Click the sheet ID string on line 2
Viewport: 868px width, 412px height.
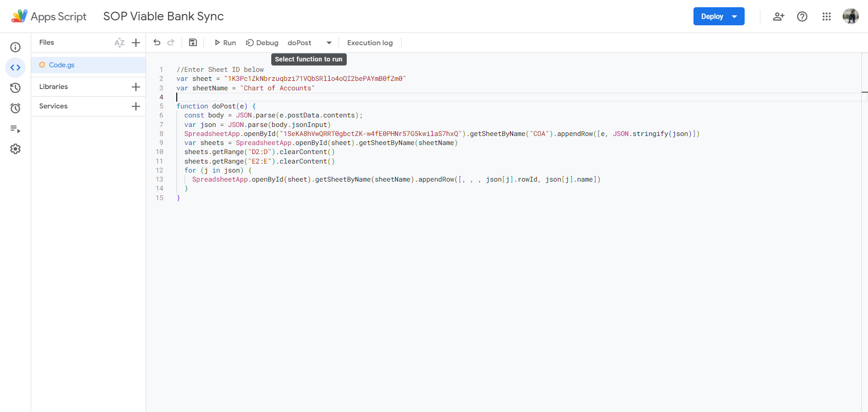pyautogui.click(x=315, y=79)
